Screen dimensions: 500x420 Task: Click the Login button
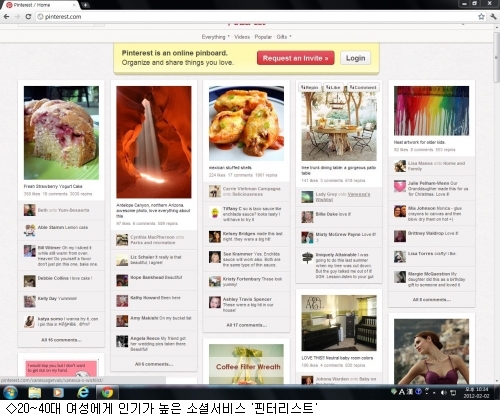tap(355, 58)
